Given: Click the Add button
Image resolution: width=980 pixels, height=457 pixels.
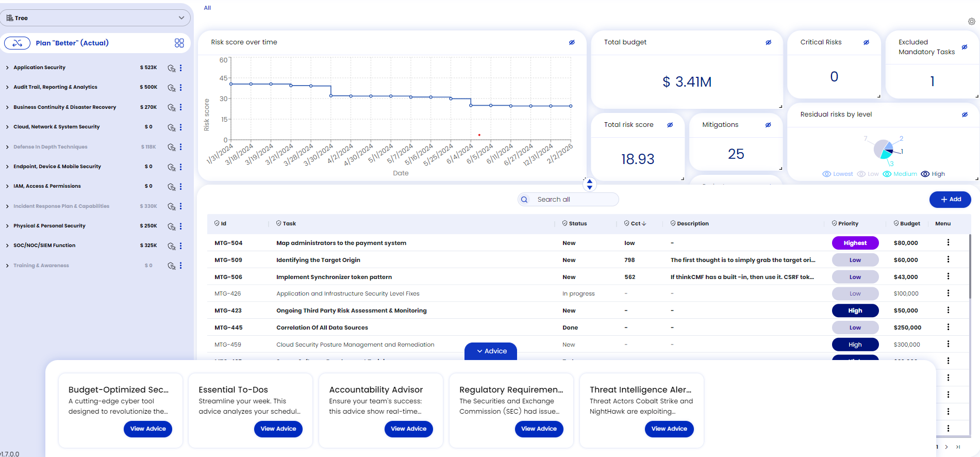Looking at the screenshot, I should point(950,200).
